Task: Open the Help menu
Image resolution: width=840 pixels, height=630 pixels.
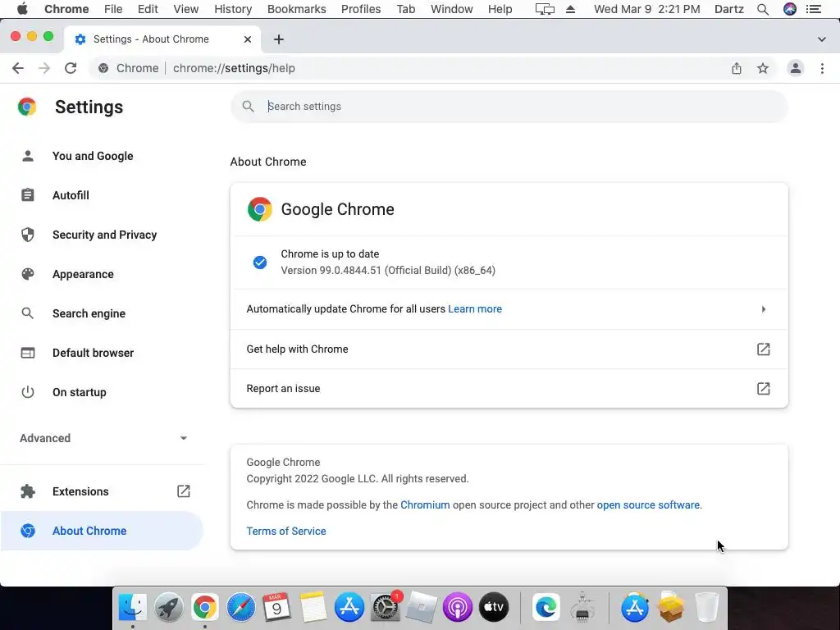Action: tap(500, 9)
